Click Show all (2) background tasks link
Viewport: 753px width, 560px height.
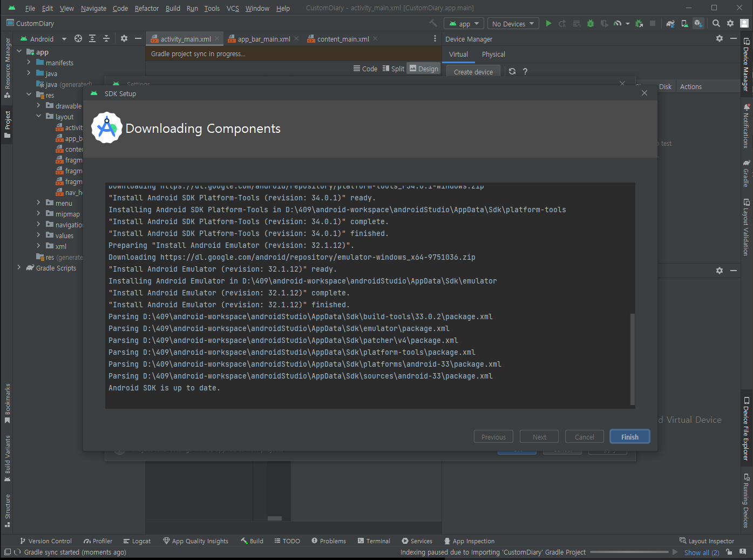(702, 552)
